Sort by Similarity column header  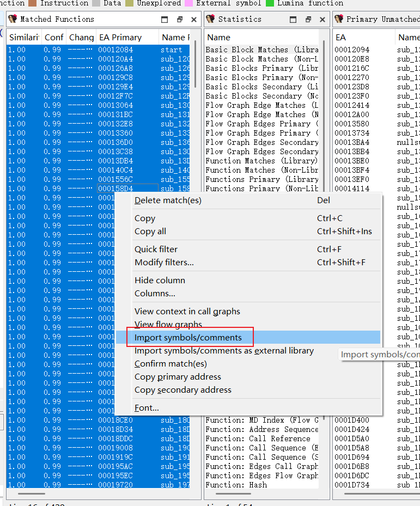24,38
